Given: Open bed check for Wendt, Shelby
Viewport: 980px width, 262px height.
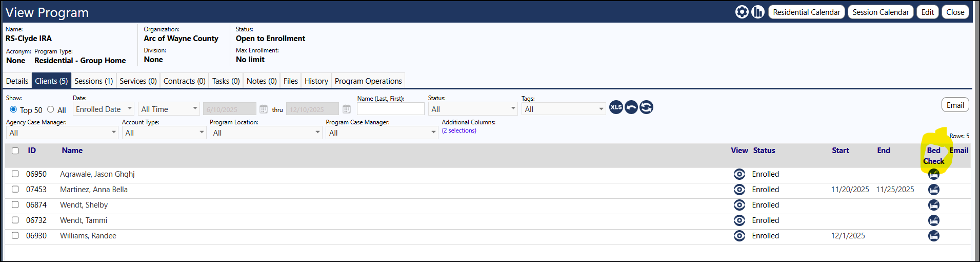Looking at the screenshot, I should coord(934,205).
